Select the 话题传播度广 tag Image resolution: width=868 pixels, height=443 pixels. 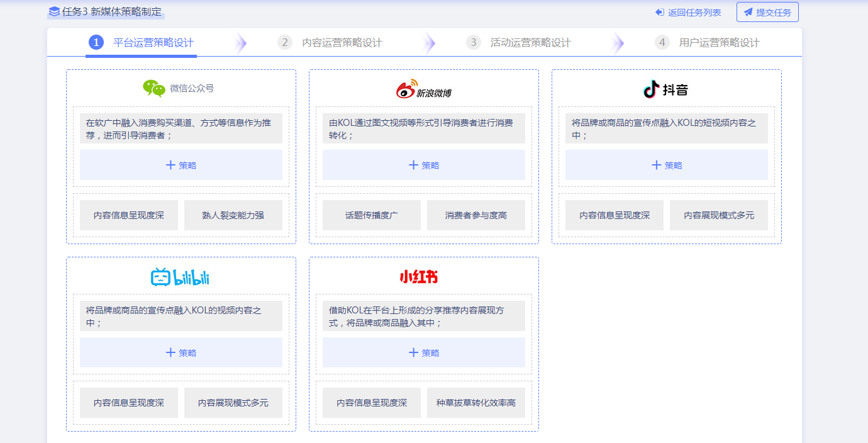(x=372, y=215)
